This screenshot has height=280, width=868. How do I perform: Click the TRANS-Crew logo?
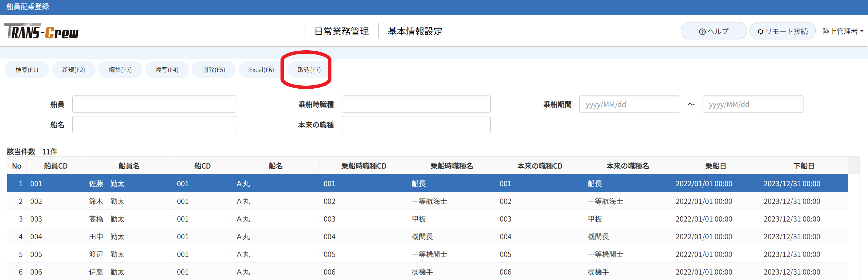click(x=41, y=31)
